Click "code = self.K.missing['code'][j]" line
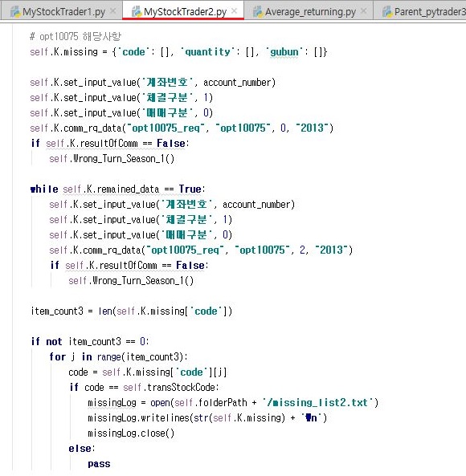This screenshot has height=476, width=466. (x=148, y=372)
